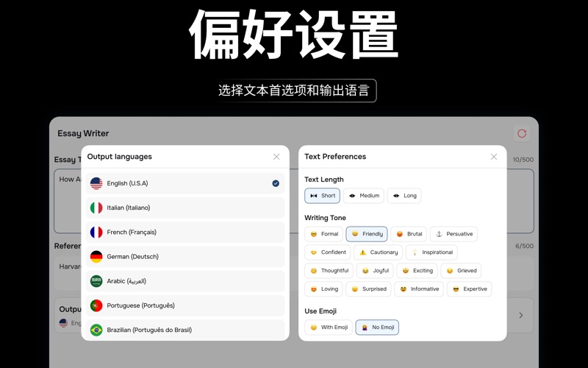Image resolution: width=588 pixels, height=368 pixels.
Task: Select the Persuasive writing tone
Action: point(453,234)
